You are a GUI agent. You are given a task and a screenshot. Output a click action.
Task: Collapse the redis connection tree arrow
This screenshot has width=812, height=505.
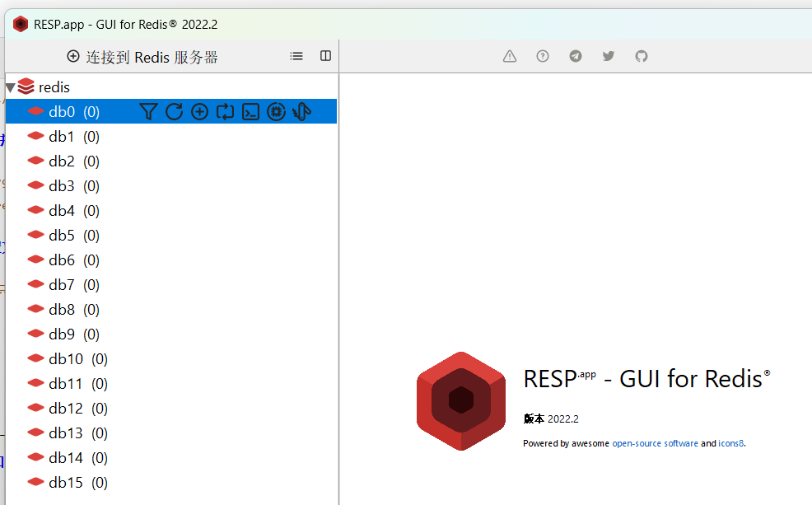pyautogui.click(x=11, y=87)
